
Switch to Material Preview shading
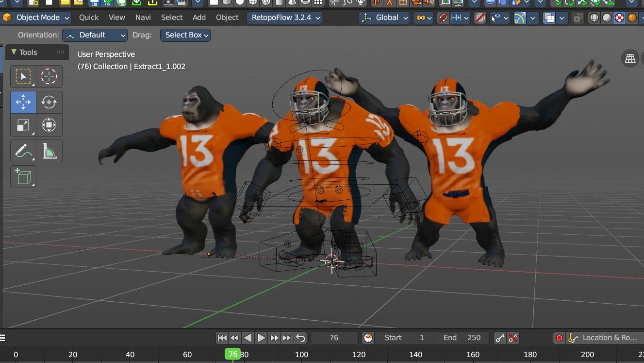click(x=619, y=18)
